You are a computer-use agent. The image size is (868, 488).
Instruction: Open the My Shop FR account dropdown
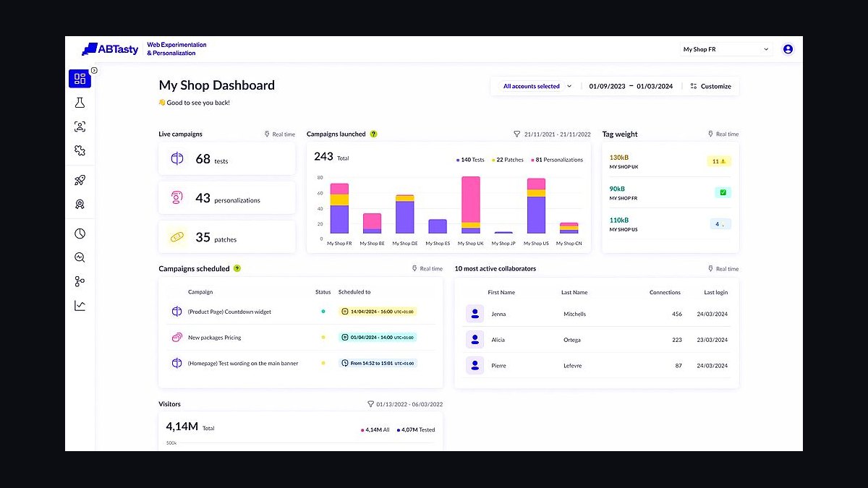point(726,49)
